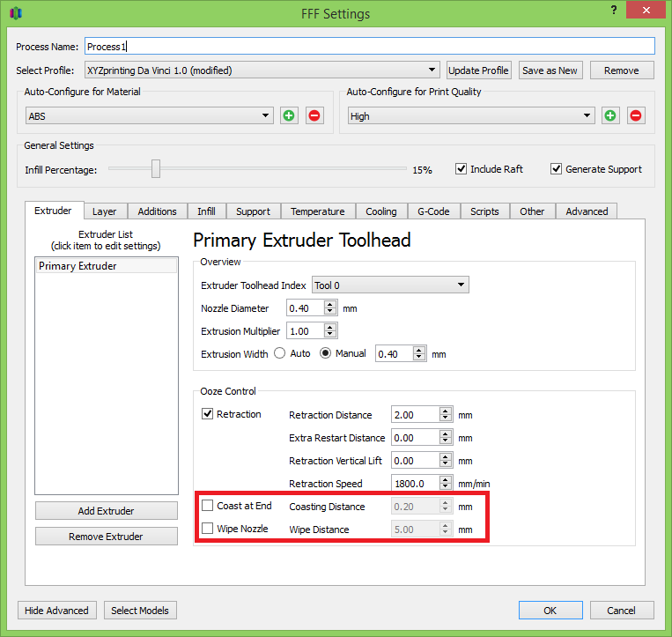Add a new material auto-configuration (green plus)
This screenshot has height=637, width=672.
pos(289,115)
